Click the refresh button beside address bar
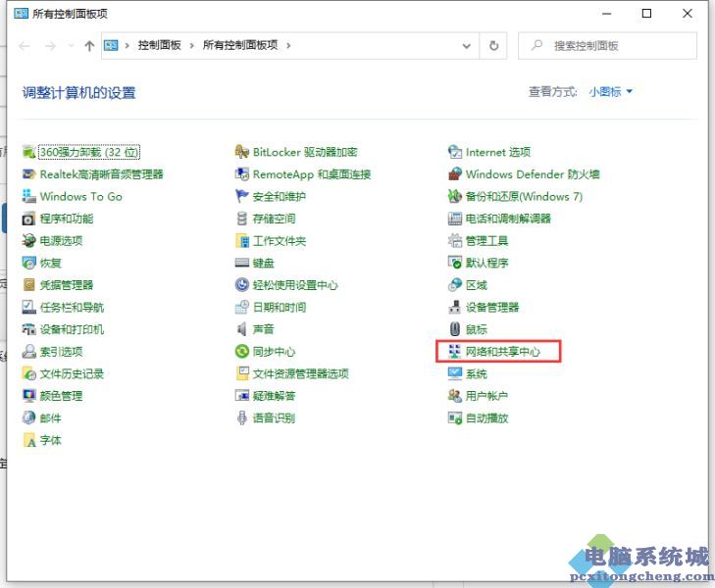 click(x=493, y=46)
